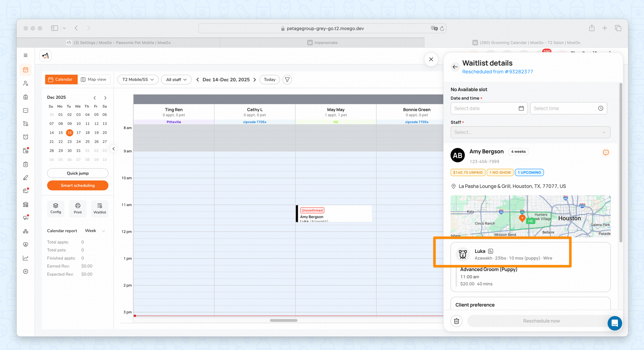
Task: Open Rescheduled from #93282377 link
Action: [497, 72]
